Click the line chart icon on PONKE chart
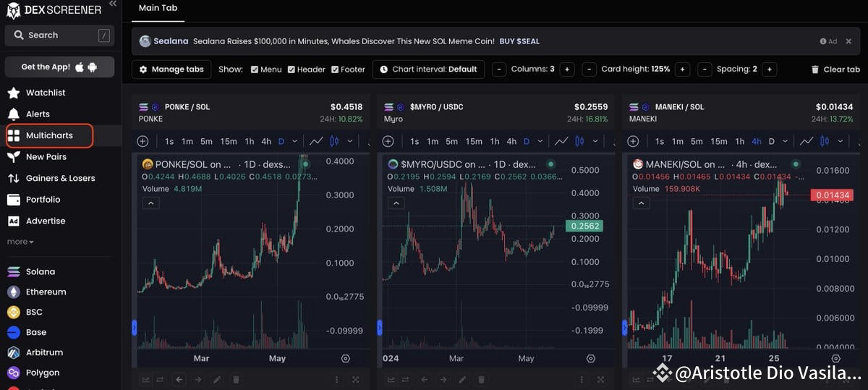Image resolution: width=868 pixels, height=390 pixels. click(x=315, y=141)
